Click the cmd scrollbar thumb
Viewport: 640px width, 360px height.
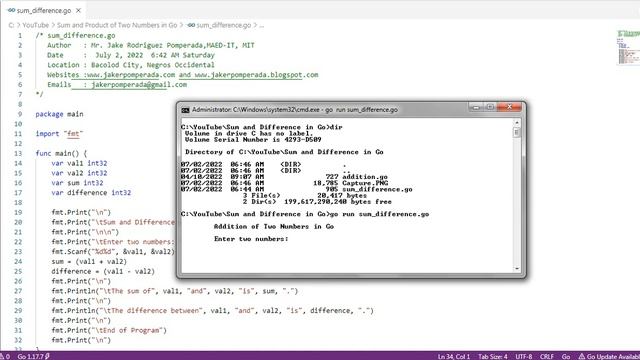pyautogui.click(x=517, y=133)
